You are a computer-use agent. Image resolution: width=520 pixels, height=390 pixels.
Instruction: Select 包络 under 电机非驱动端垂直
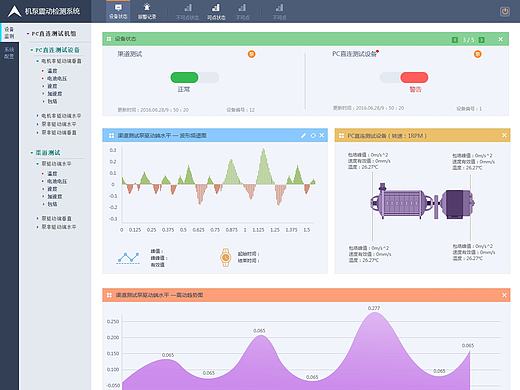coord(52,101)
